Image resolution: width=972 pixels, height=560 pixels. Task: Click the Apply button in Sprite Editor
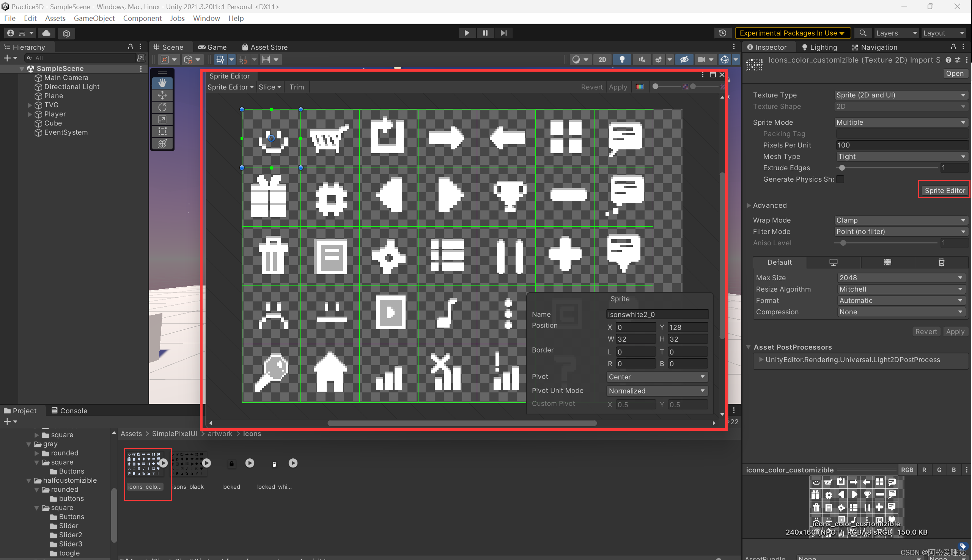click(x=617, y=87)
